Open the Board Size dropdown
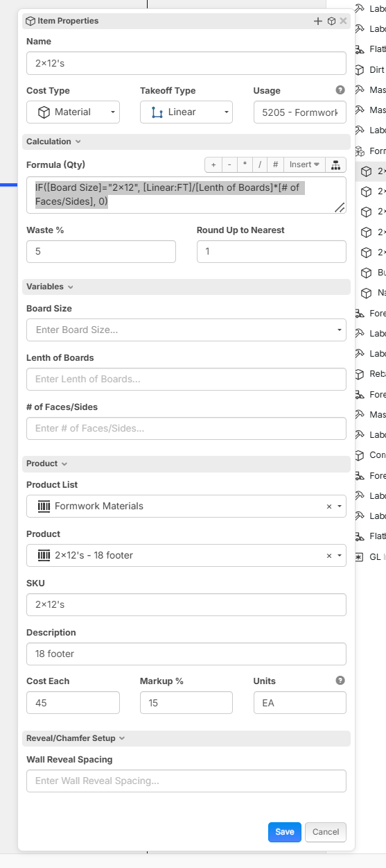This screenshot has width=386, height=868. point(186,330)
